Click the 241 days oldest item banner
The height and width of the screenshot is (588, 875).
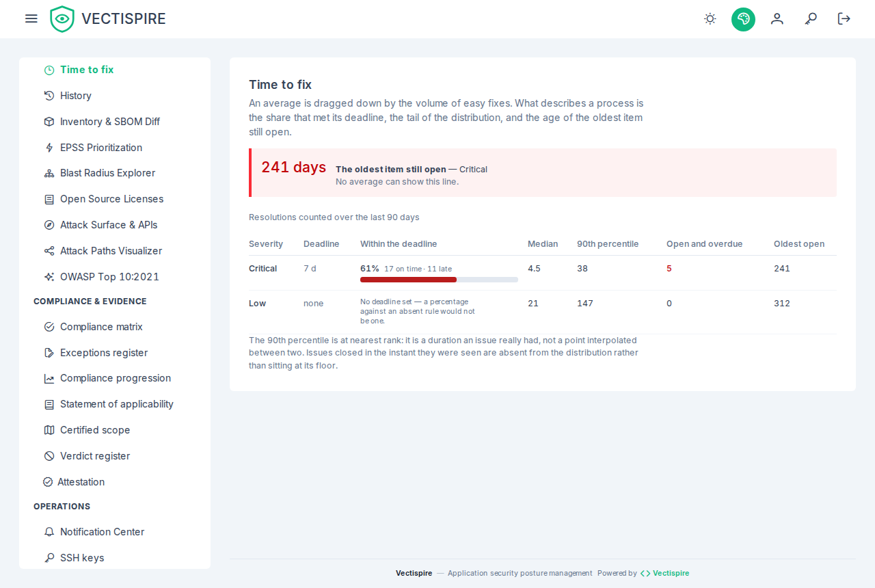pos(543,173)
